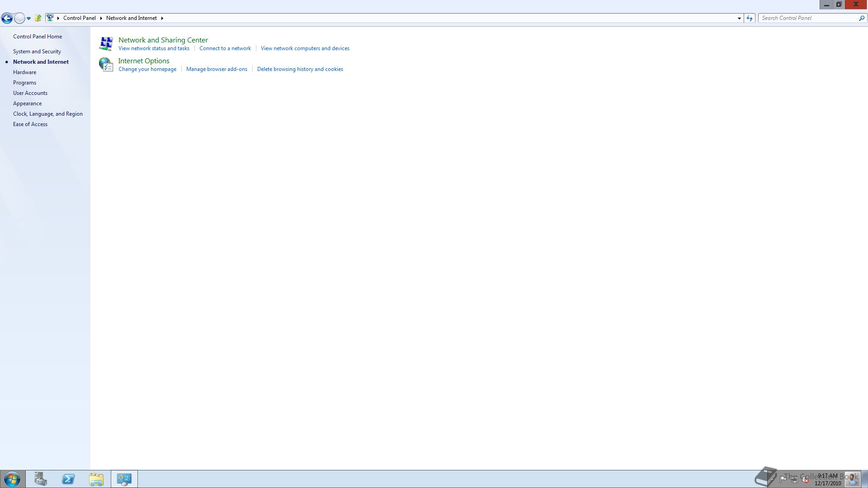Launch Server Manager from taskbar
The width and height of the screenshot is (868, 488).
40,479
